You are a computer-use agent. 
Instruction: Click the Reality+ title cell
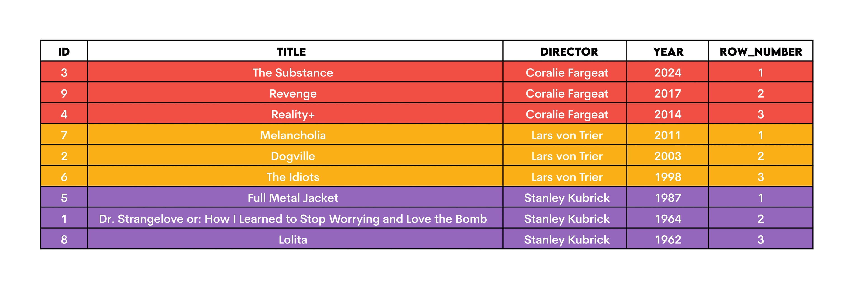[293, 114]
